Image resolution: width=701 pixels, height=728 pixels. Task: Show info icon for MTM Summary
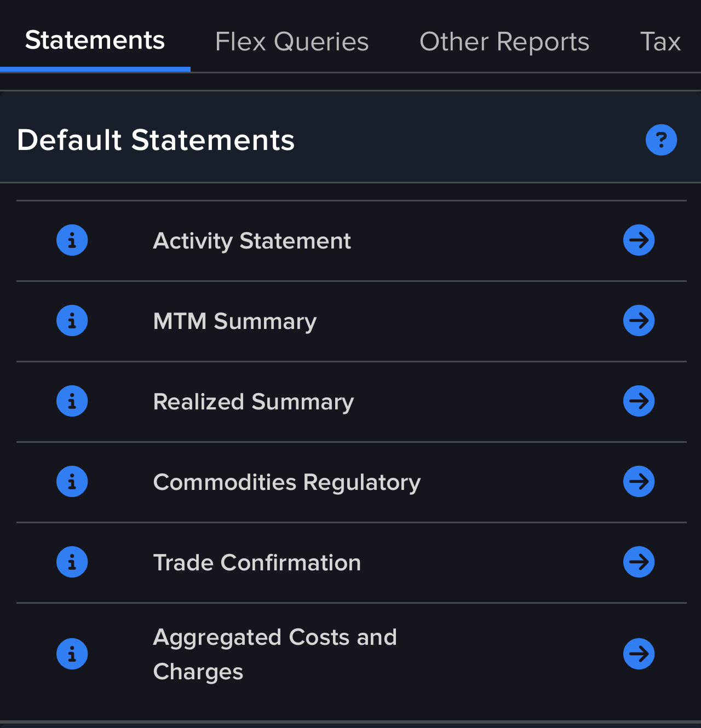click(x=72, y=321)
